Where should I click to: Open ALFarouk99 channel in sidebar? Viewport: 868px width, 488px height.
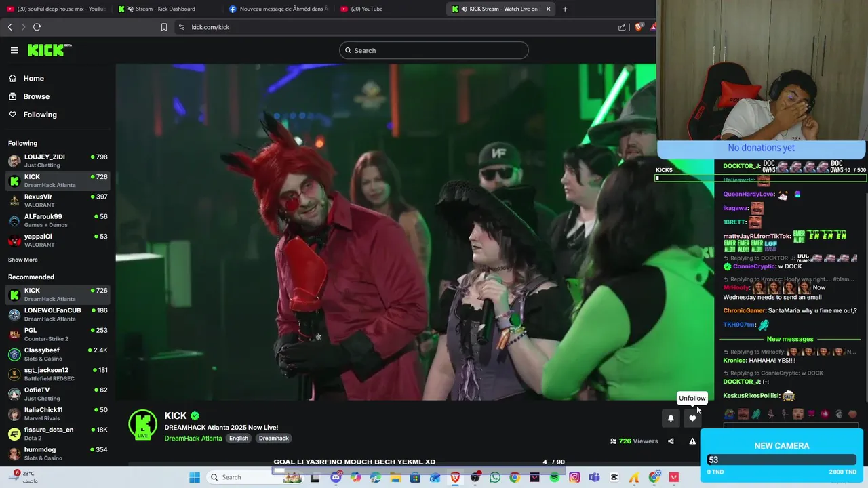(x=58, y=220)
